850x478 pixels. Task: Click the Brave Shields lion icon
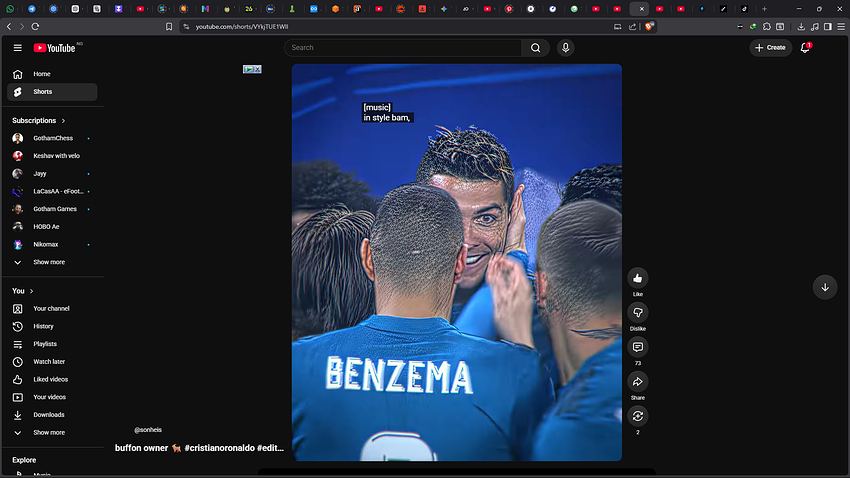tap(648, 26)
